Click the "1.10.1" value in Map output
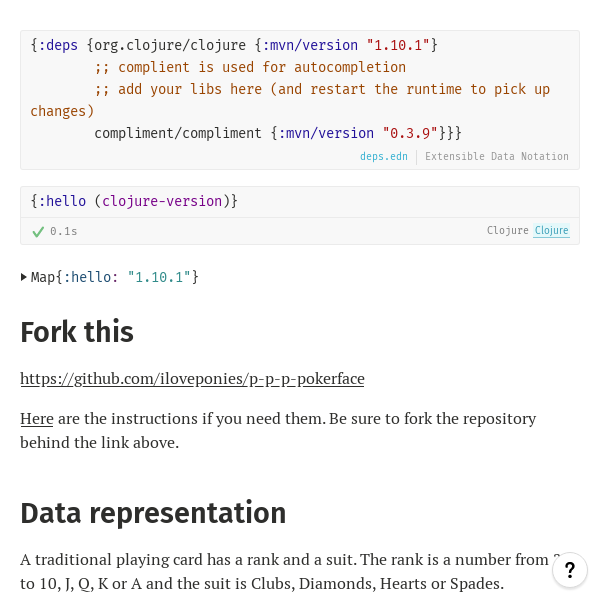Screen dimensions: 600x600 point(159,277)
